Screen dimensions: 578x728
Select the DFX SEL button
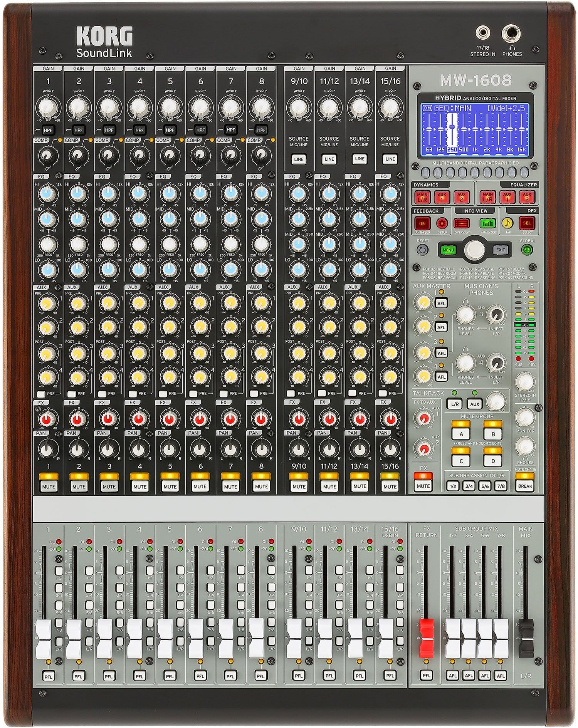coord(527,223)
